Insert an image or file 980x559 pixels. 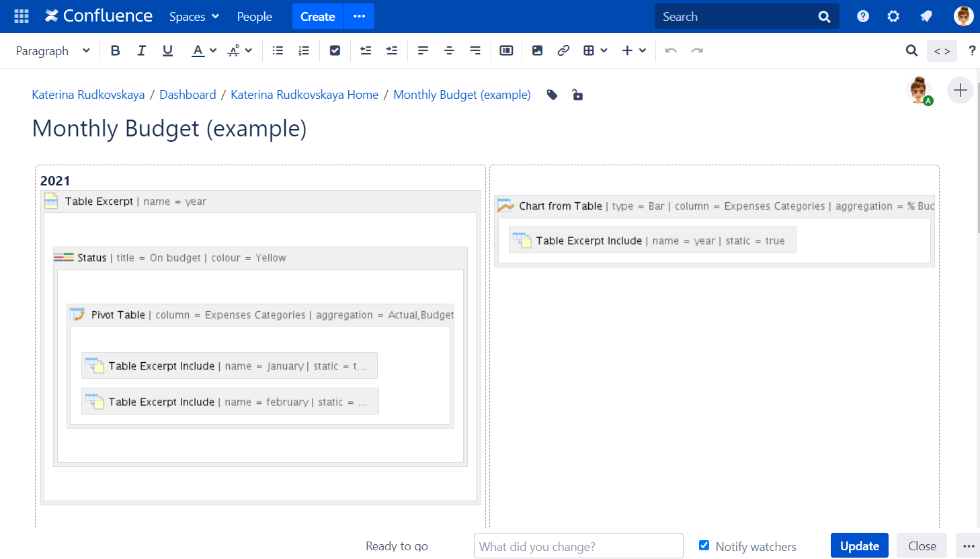pyautogui.click(x=537, y=50)
